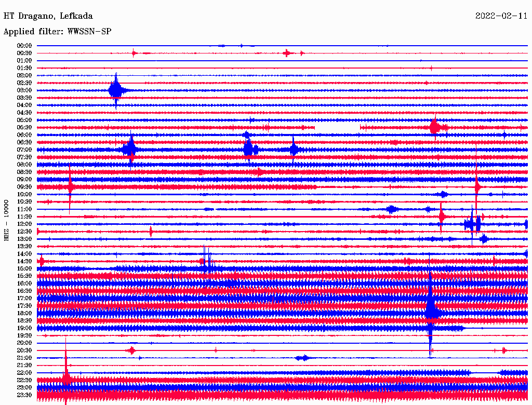532x405 pixels.
Task: Click the 09:30 time label
Action: click(24, 187)
